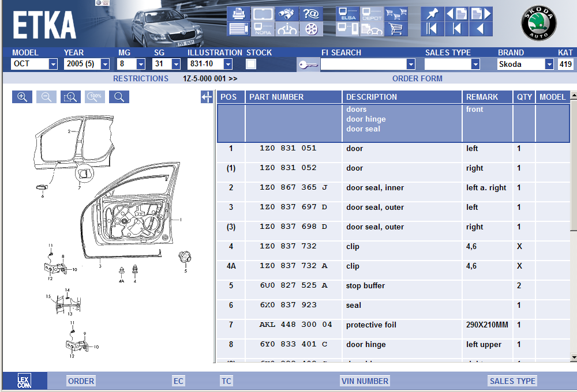Click the empty frame icon beside printer

point(263,14)
